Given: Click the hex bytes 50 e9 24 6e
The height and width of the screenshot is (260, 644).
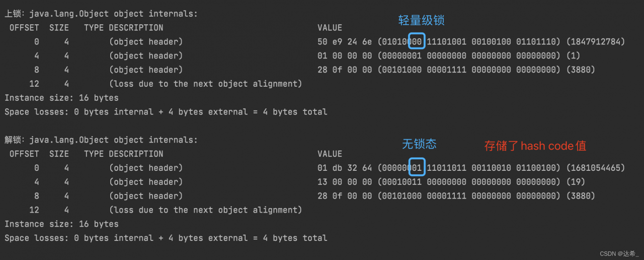Looking at the screenshot, I should 345,41.
